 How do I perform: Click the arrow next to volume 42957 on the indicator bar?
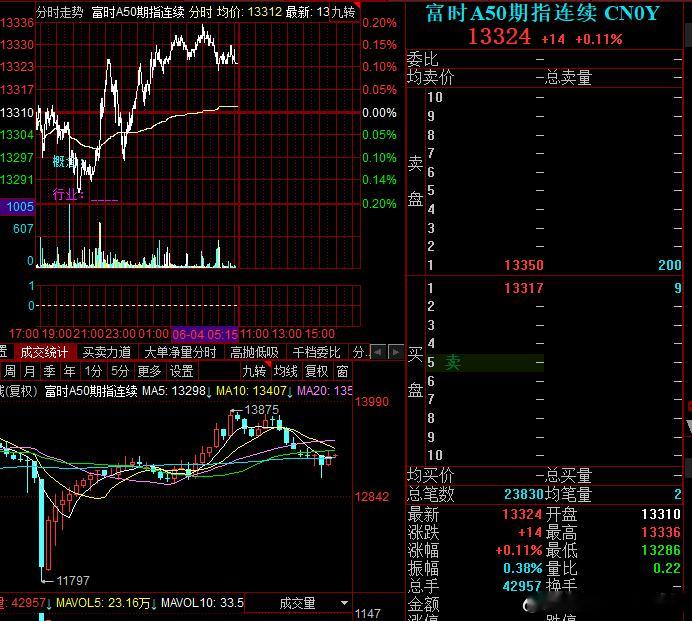49,603
